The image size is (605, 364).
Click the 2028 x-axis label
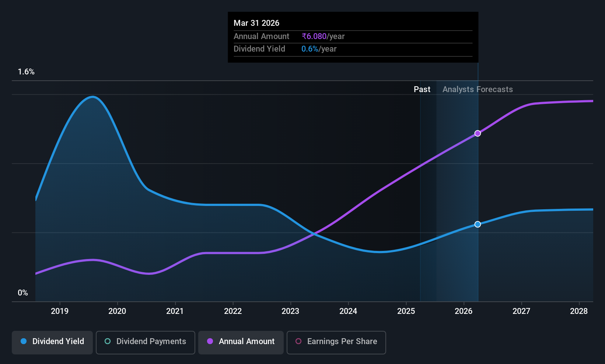tap(579, 311)
